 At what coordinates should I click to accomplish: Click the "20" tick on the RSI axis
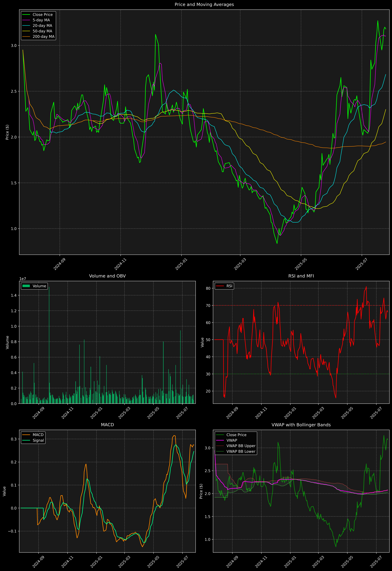(208, 391)
